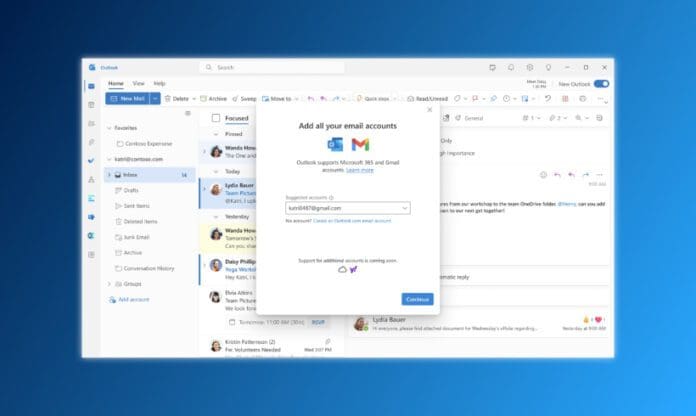Open the Calendar icon in left rail
Viewport: 696px width, 416px height.
[x=91, y=104]
